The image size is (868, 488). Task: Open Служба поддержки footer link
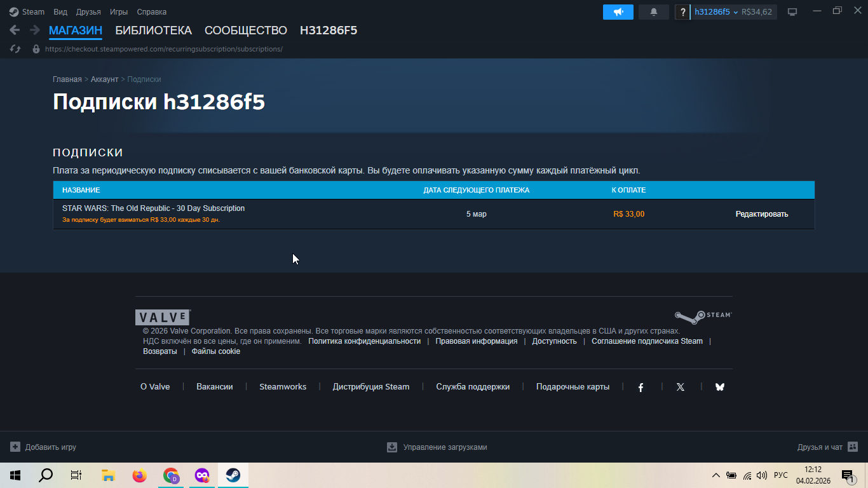(473, 387)
